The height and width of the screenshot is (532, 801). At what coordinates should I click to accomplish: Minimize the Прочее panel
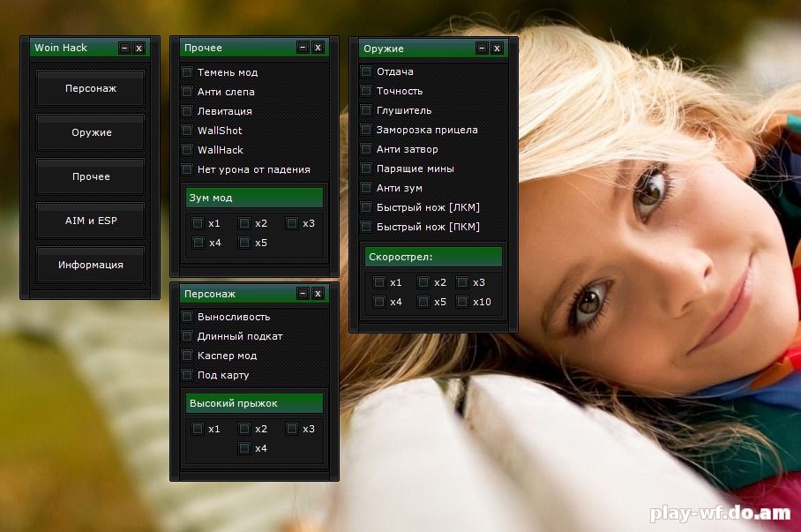(303, 48)
